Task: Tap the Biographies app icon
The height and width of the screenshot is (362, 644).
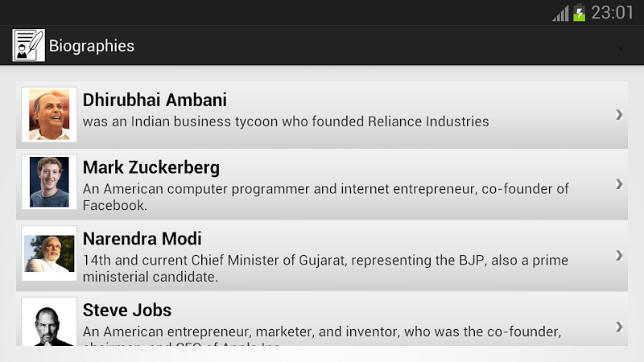Action: tap(29, 45)
